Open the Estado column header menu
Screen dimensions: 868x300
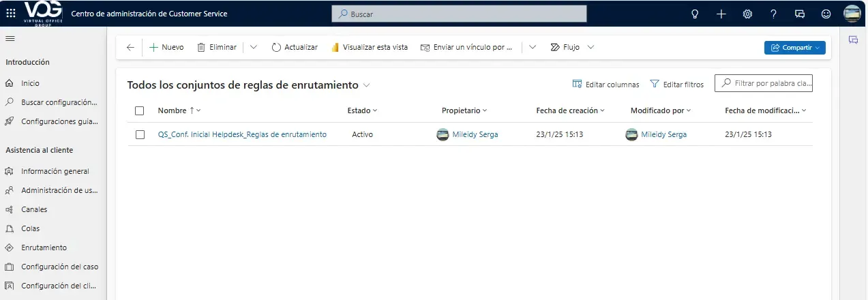coord(362,110)
